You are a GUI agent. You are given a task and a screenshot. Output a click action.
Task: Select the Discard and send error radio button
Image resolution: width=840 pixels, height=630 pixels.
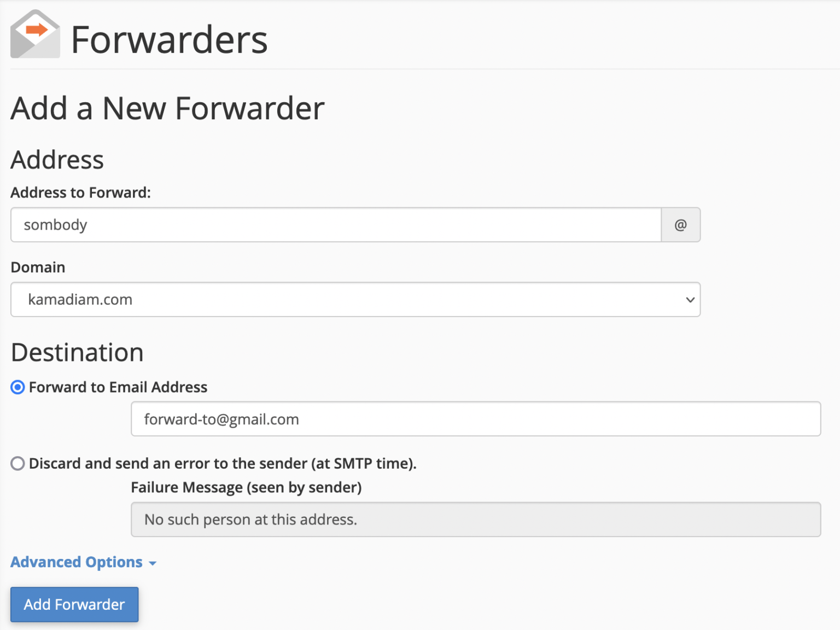(18, 464)
